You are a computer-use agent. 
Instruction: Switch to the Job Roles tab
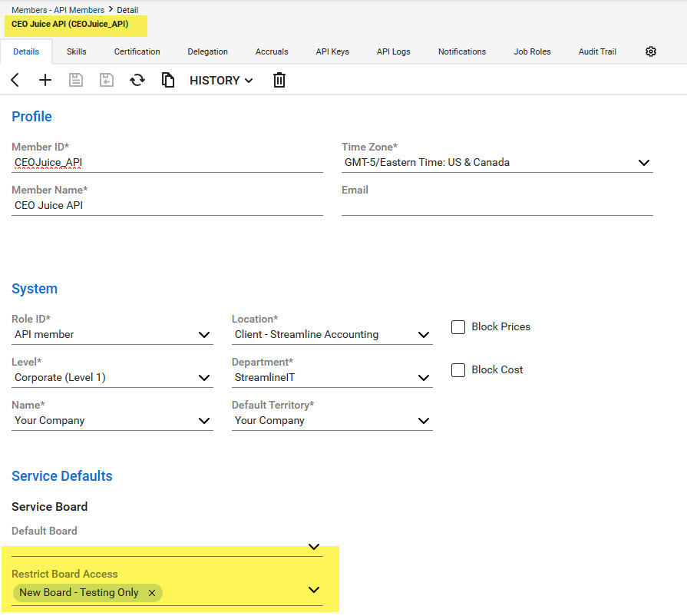(532, 51)
